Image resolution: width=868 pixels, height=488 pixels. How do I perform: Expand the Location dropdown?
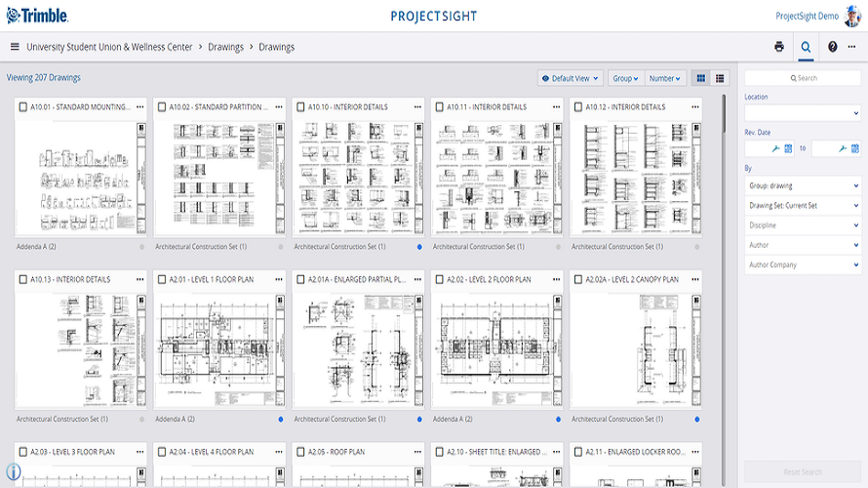point(803,113)
